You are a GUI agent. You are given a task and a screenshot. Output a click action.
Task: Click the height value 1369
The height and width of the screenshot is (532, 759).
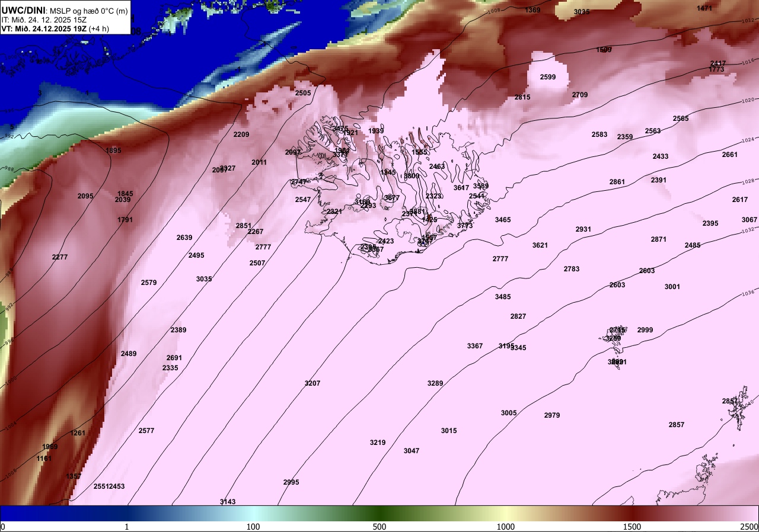(x=532, y=10)
